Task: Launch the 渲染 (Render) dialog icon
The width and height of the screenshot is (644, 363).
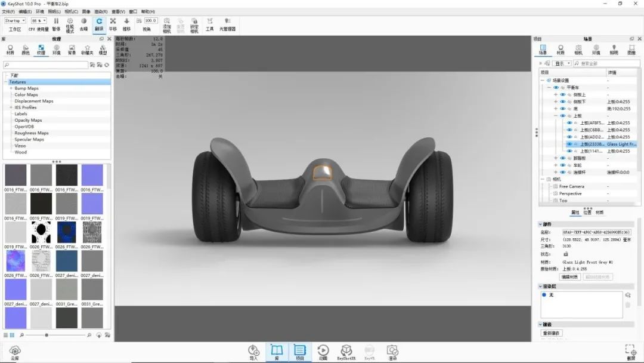Action: click(x=392, y=351)
